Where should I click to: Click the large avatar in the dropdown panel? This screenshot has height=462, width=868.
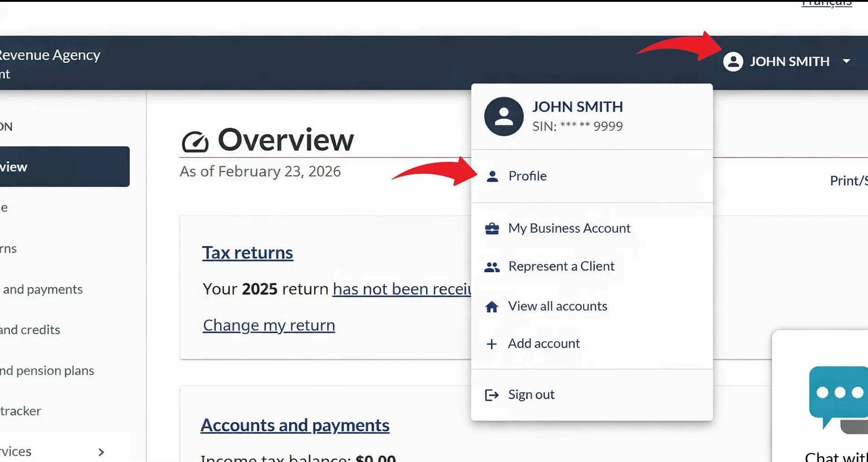504,117
